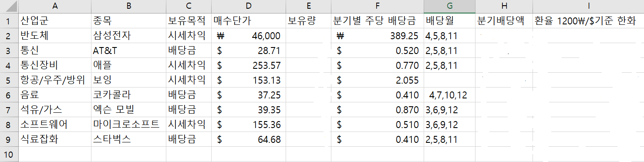The image size is (644, 162).
Task: Select column H header
Action: point(504,6)
